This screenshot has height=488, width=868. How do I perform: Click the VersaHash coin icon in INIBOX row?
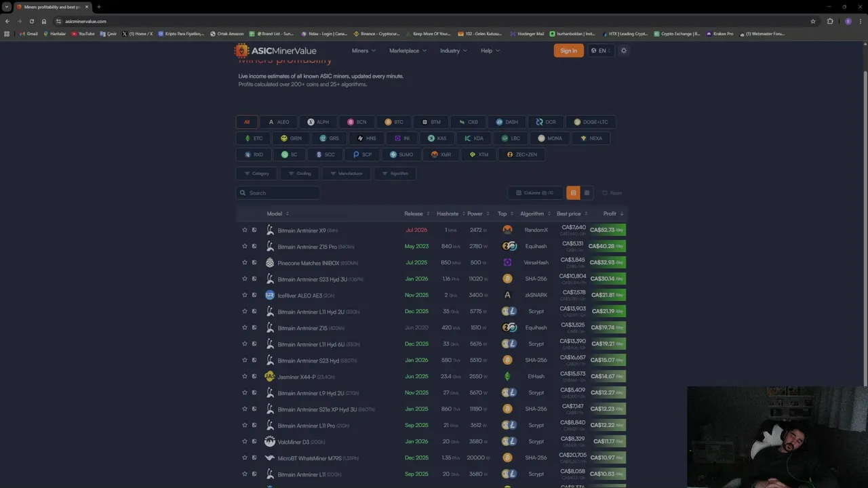click(x=507, y=262)
